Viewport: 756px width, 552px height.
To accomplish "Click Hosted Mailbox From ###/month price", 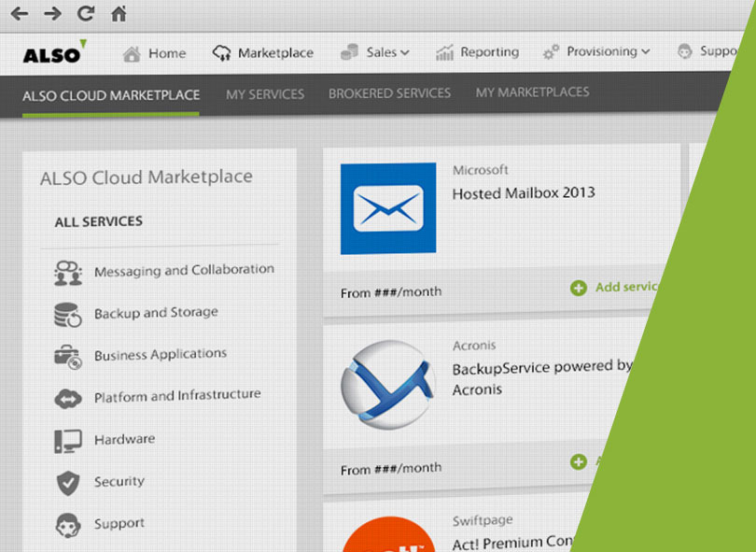I will click(391, 292).
